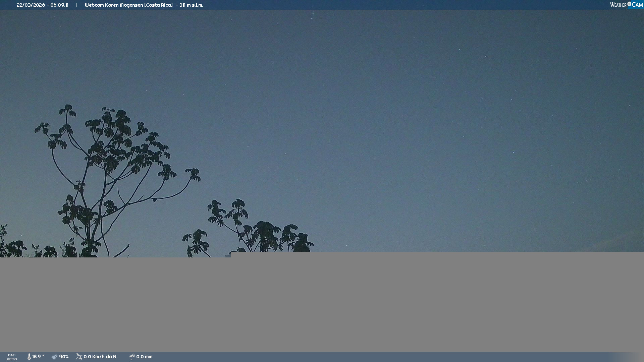Click the 18.9° temperature reading

pos(38,357)
